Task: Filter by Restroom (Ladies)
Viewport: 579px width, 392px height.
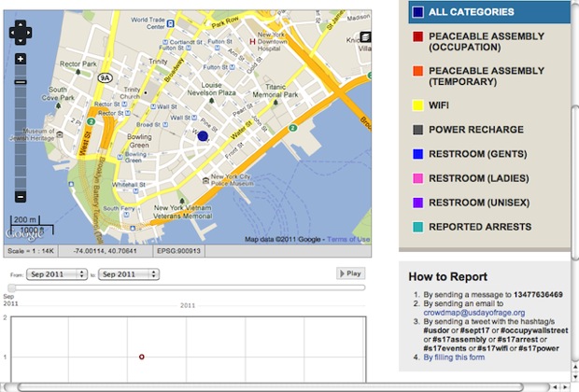Action: 479,178
